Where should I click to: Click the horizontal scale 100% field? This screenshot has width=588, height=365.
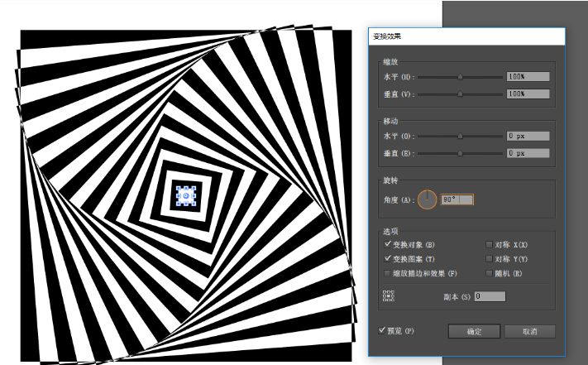point(528,76)
